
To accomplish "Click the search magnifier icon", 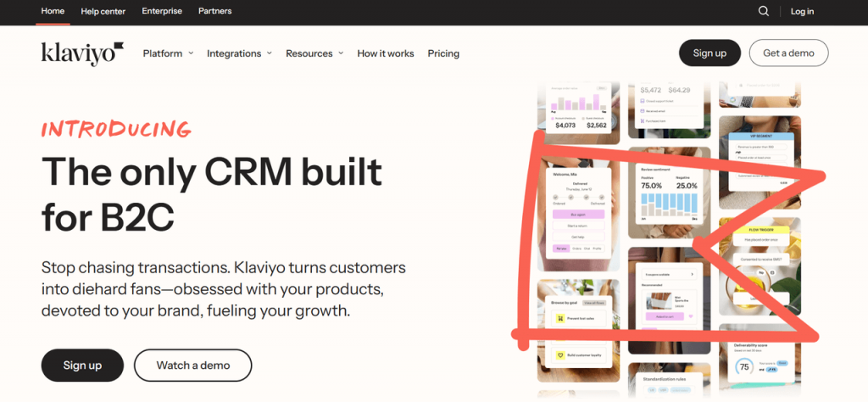I will tap(764, 11).
